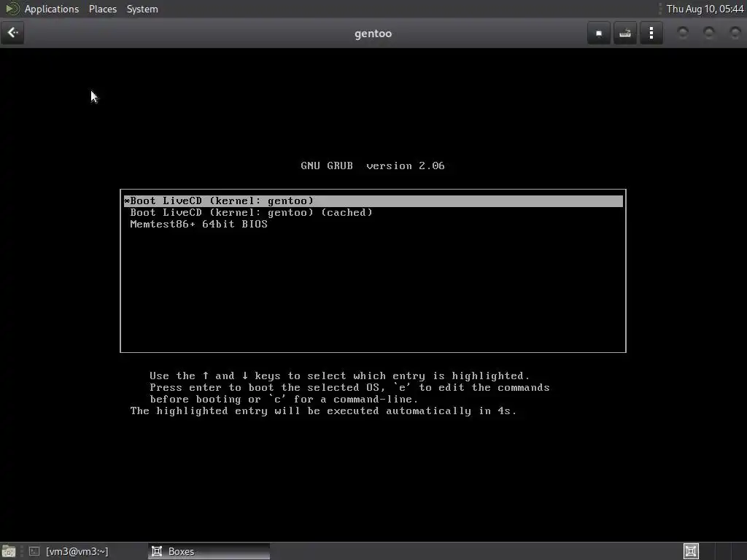
Task: Open the System menu
Action: 142,9
